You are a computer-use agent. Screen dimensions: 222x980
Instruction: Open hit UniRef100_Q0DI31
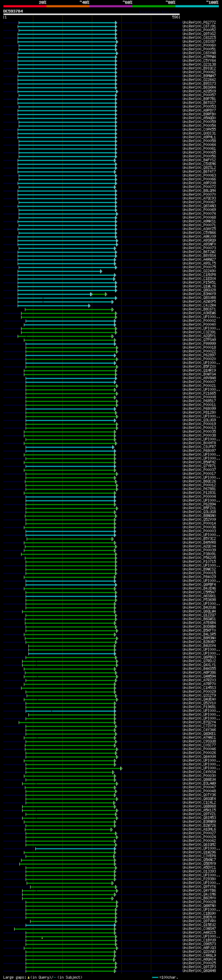(x=199, y=133)
